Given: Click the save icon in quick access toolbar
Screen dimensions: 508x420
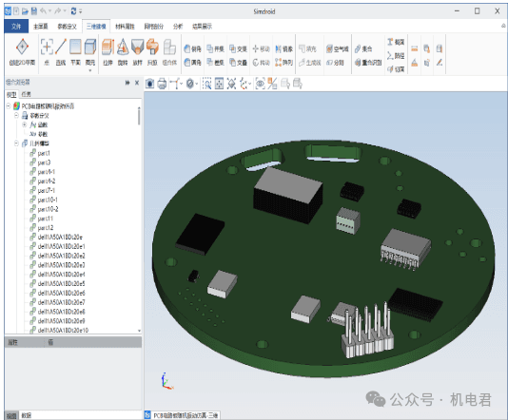Looking at the screenshot, I should point(34,11).
